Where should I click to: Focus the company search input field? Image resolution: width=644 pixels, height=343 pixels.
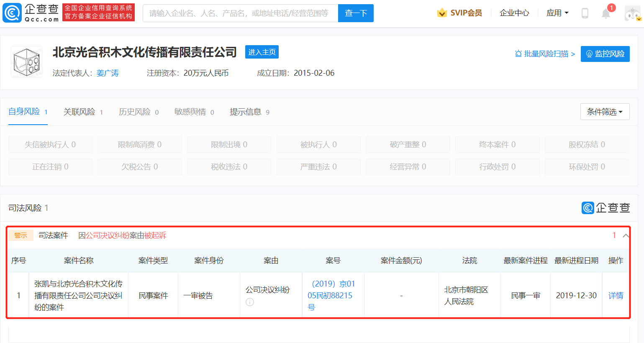[240, 13]
